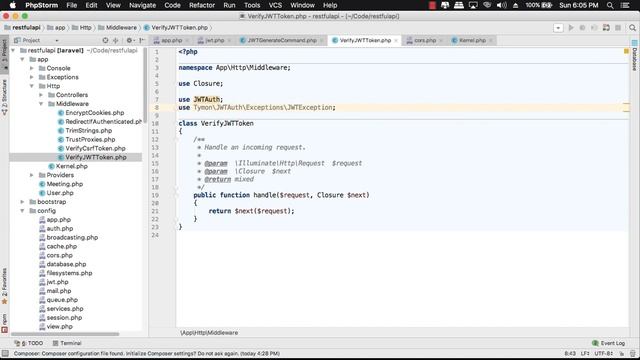Toggle the read-only lock icon in status bar
This screenshot has height=360, width=640.
point(622,353)
